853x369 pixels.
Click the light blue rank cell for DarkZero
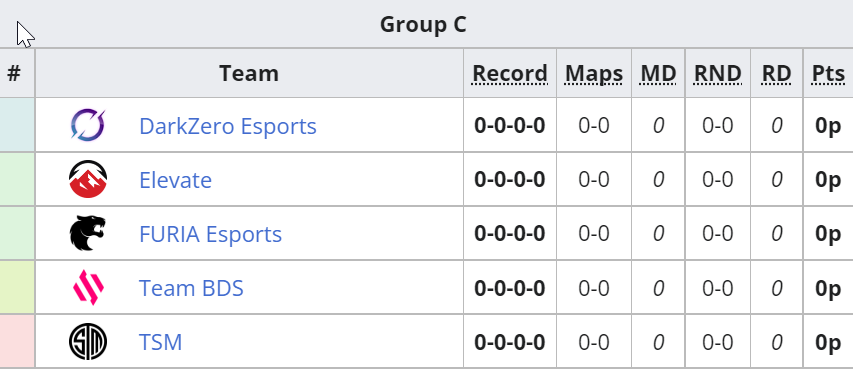(x=17, y=125)
